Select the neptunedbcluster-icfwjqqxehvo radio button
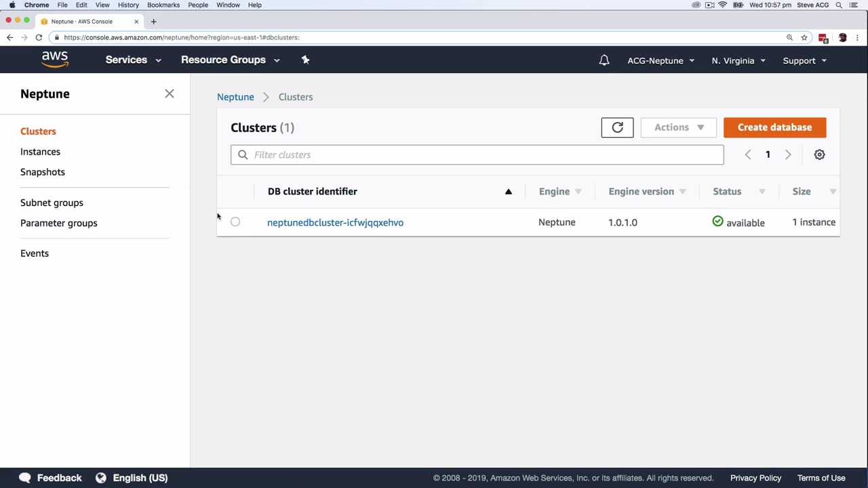868x488 pixels. (x=235, y=222)
